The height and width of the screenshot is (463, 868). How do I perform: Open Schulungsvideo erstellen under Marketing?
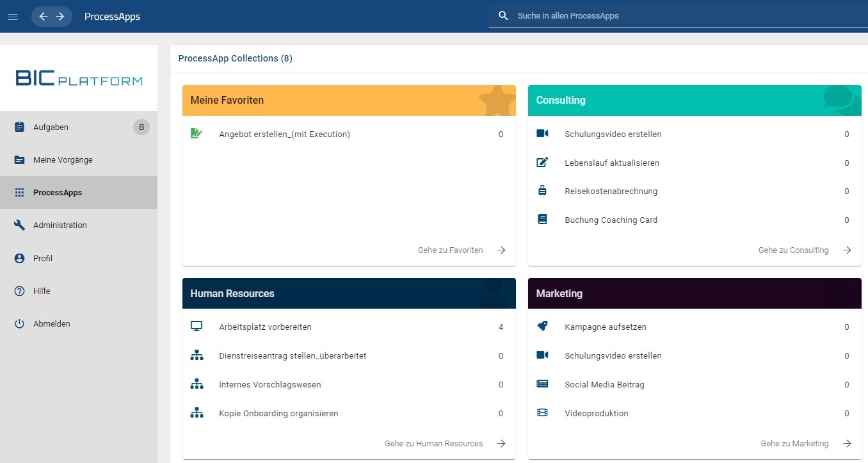[613, 356]
